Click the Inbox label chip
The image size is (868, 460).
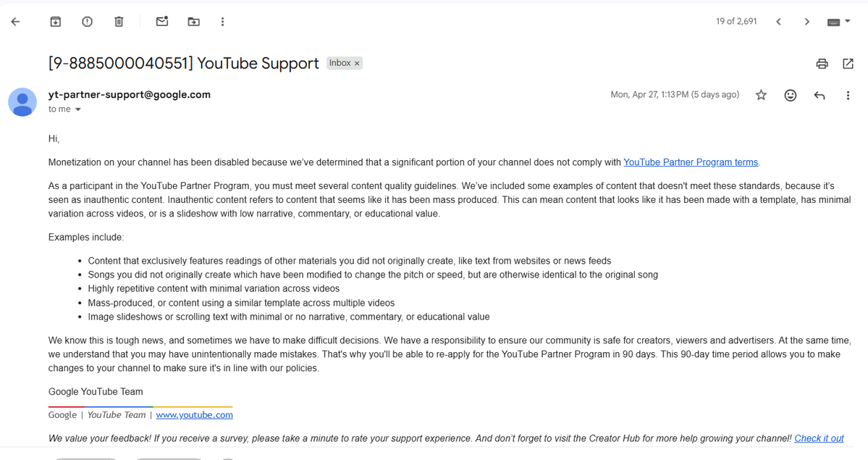(x=340, y=63)
